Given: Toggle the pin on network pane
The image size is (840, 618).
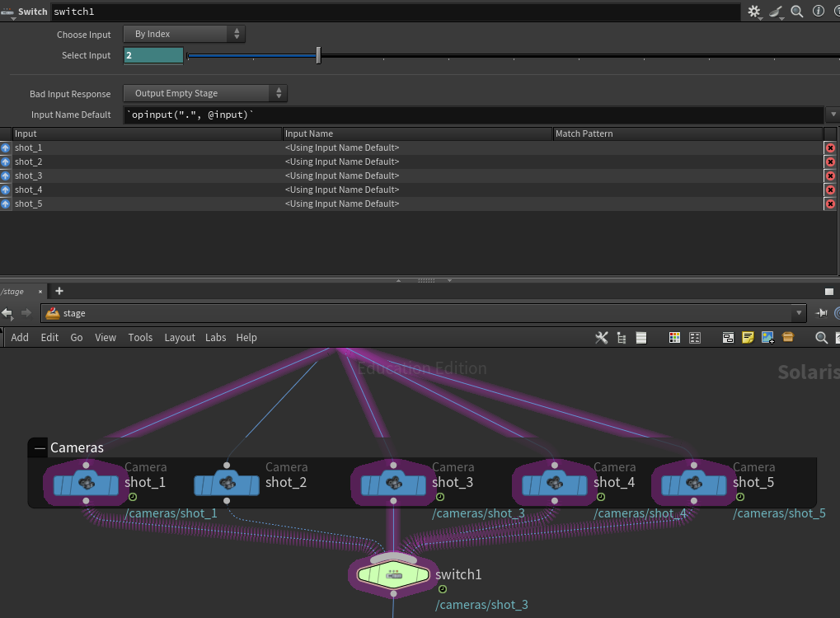Looking at the screenshot, I should 821,313.
